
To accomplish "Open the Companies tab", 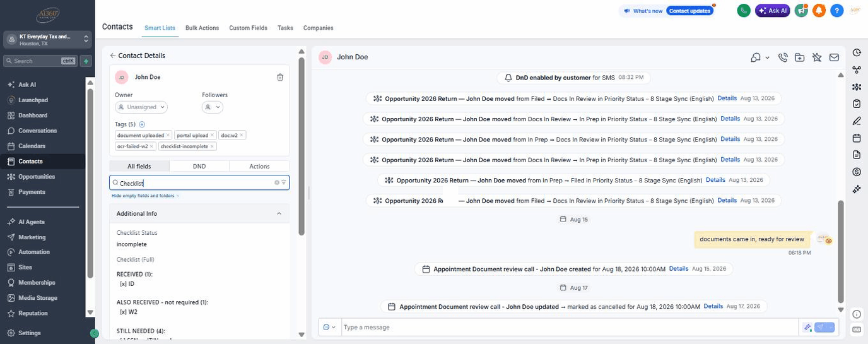I will point(318,28).
